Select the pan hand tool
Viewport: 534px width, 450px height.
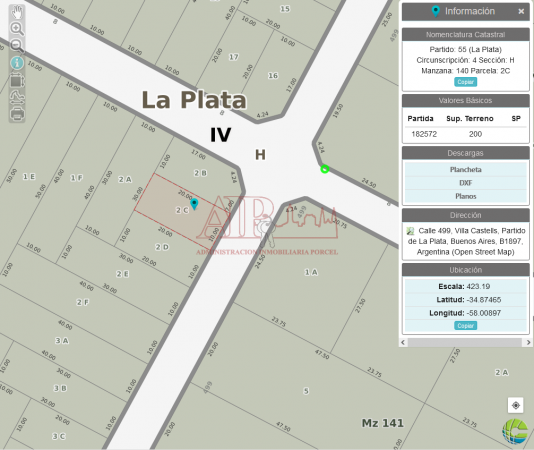tap(17, 12)
